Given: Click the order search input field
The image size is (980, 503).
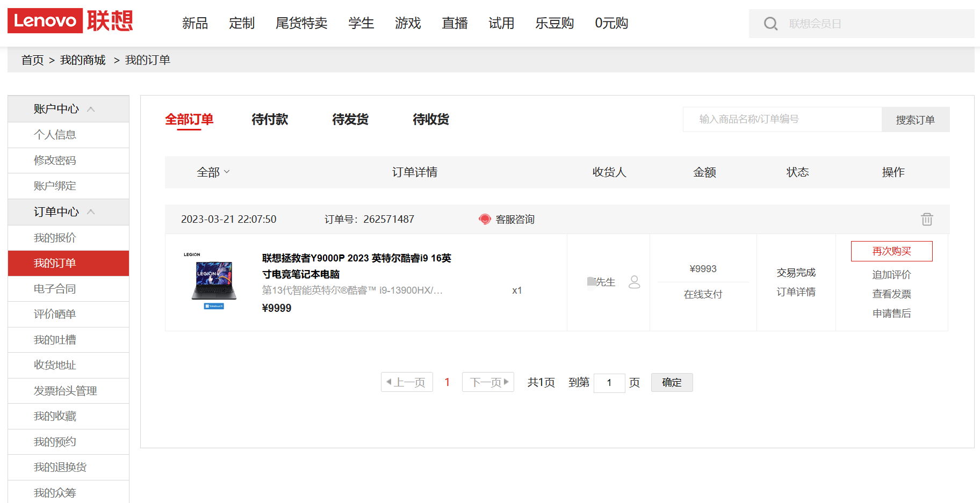Looking at the screenshot, I should pos(782,119).
